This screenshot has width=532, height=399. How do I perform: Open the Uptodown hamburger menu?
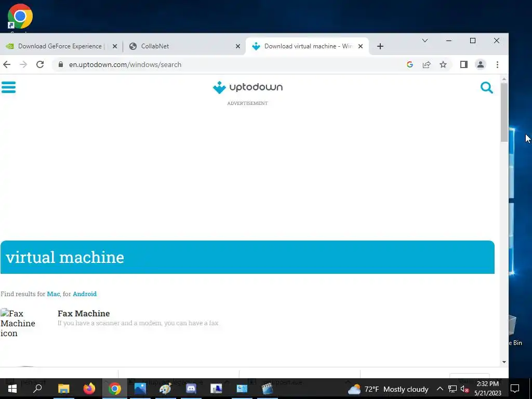click(8, 87)
